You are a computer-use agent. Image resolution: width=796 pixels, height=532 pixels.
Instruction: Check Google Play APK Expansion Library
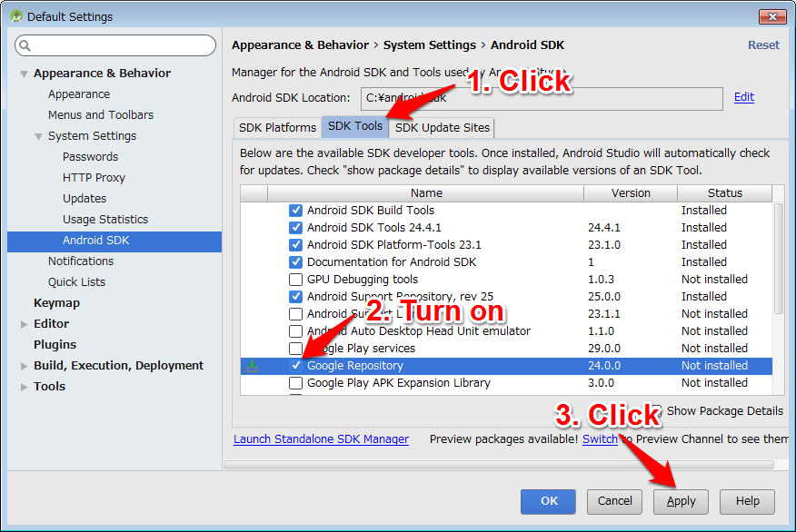pyautogui.click(x=295, y=383)
